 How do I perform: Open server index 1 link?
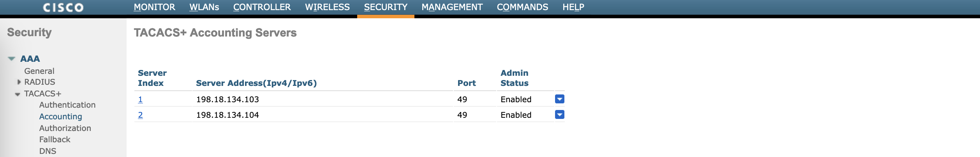(140, 99)
